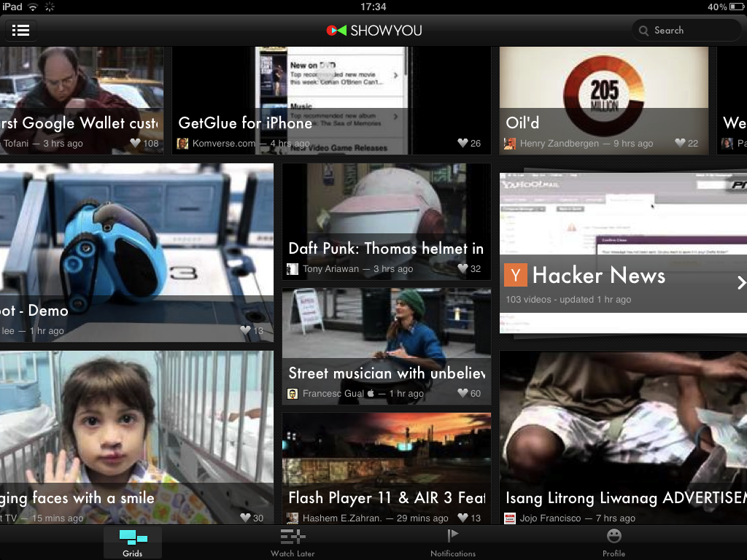The image size is (747, 560).
Task: Tap the Showyou logo
Action: tap(374, 31)
